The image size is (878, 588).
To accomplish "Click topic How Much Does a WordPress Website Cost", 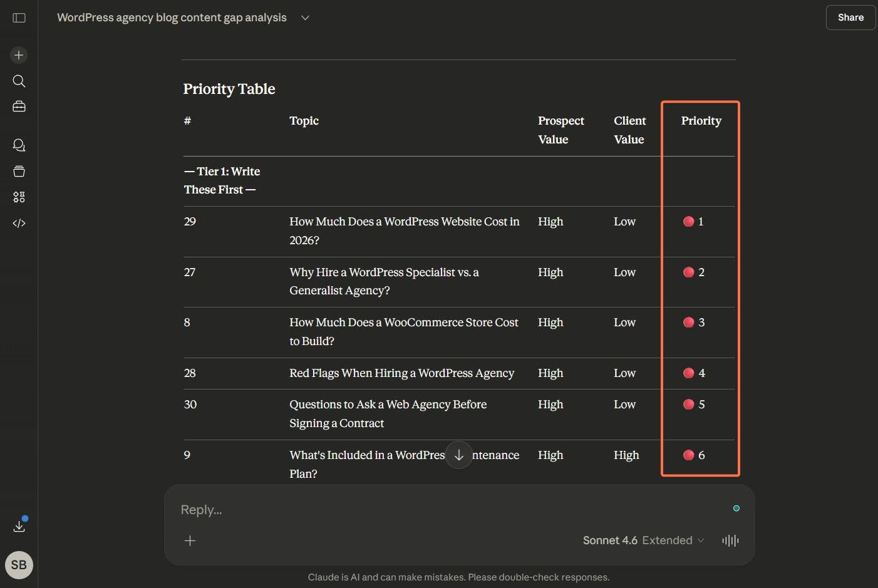I will [x=405, y=231].
